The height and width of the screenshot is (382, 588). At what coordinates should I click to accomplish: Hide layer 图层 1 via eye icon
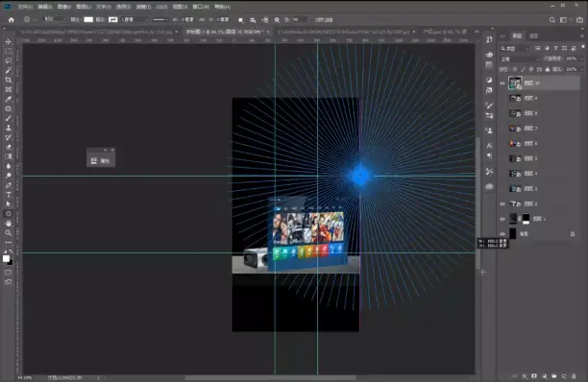point(502,219)
